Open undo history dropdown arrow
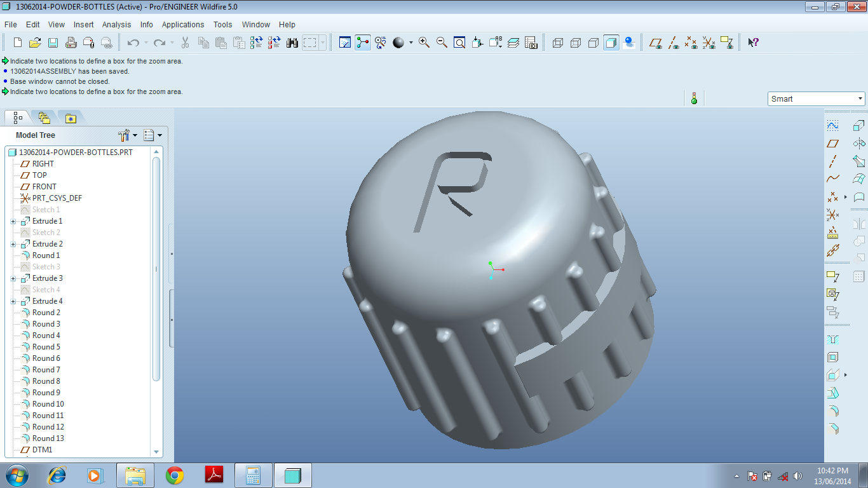 point(146,43)
